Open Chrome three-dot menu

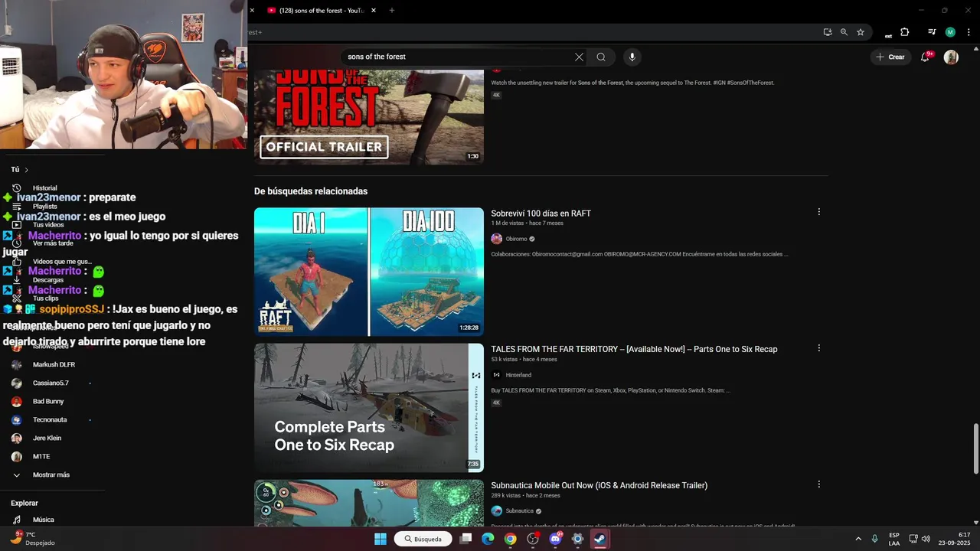(x=968, y=32)
